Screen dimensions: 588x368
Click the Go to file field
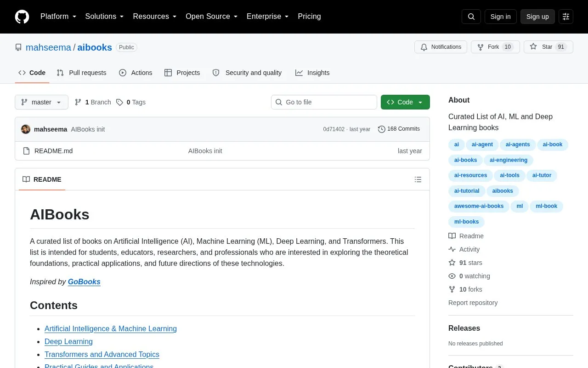(x=324, y=102)
